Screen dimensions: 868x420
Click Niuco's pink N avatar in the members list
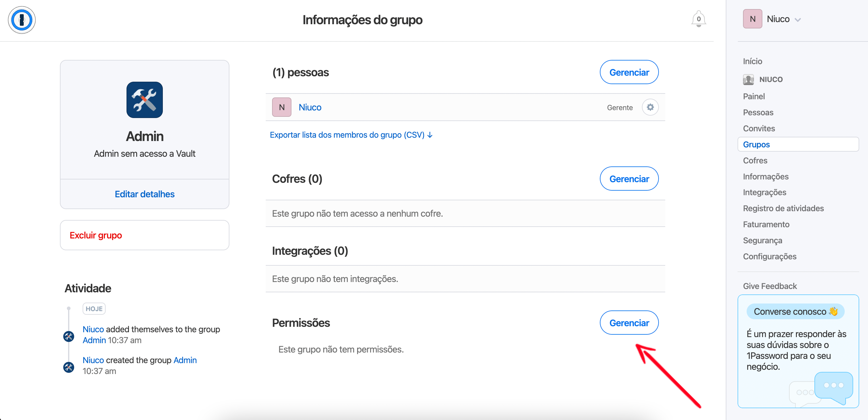[x=282, y=107]
